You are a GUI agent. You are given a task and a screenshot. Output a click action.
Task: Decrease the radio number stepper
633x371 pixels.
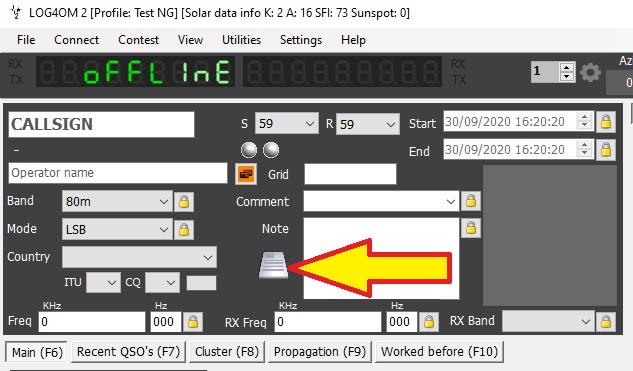tap(567, 77)
